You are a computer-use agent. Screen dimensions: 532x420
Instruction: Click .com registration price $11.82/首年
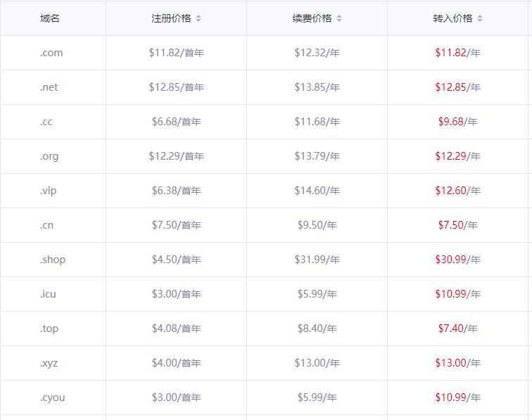point(177,53)
